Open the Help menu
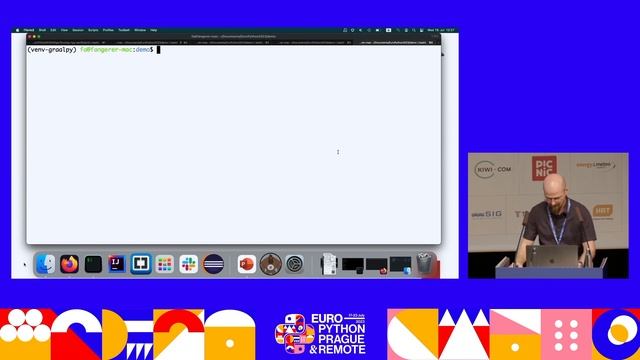Screen dimensions: 640x360 (x=153, y=30)
